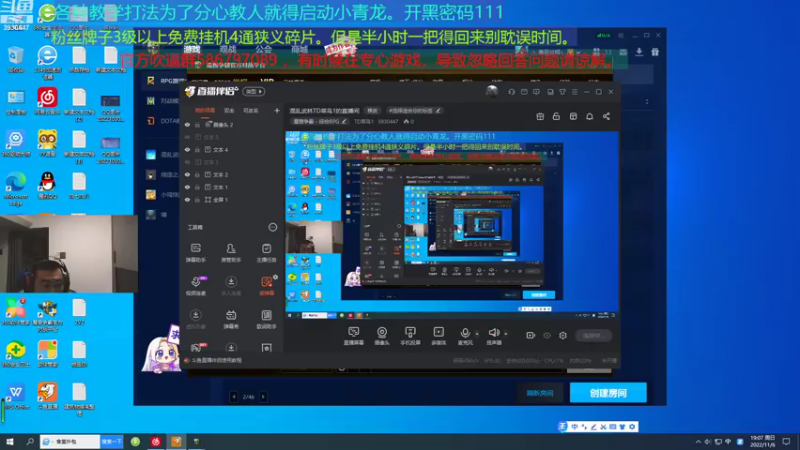The height and width of the screenshot is (450, 800).
Task: Click the 创建房间 button in game platform
Action: [x=608, y=393]
